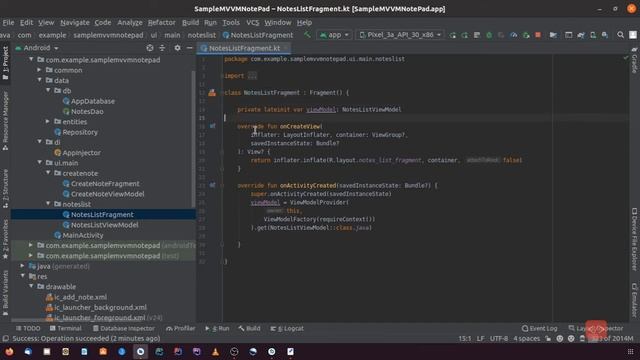This screenshot has height=360, width=640.
Task: Open the Android project view dropdown
Action: [x=37, y=48]
